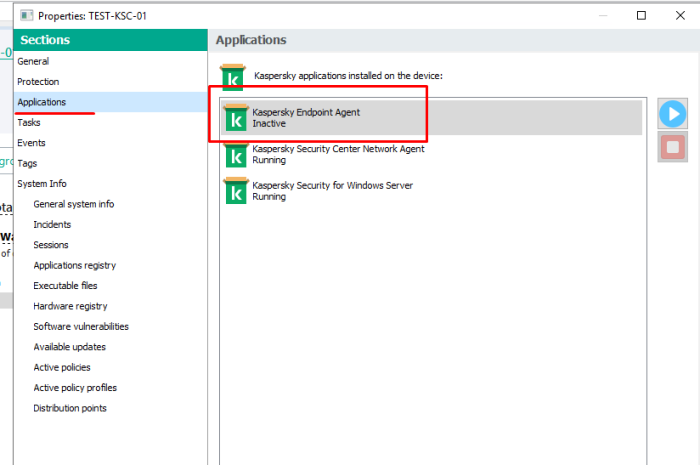Open the Software vulnerabilities subsection
The image size is (700, 465).
click(81, 327)
